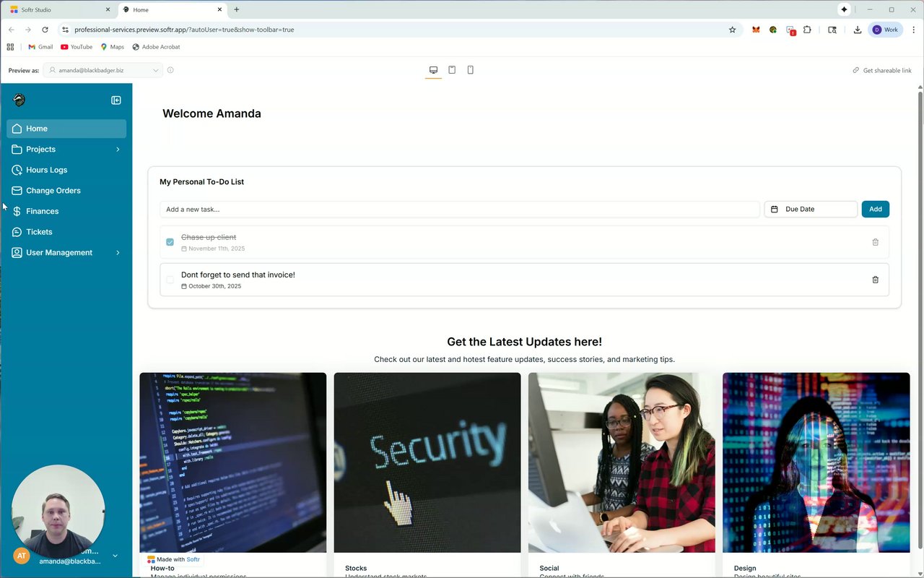Click the info icon beside Preview as
This screenshot has width=924, height=578.
pos(170,70)
